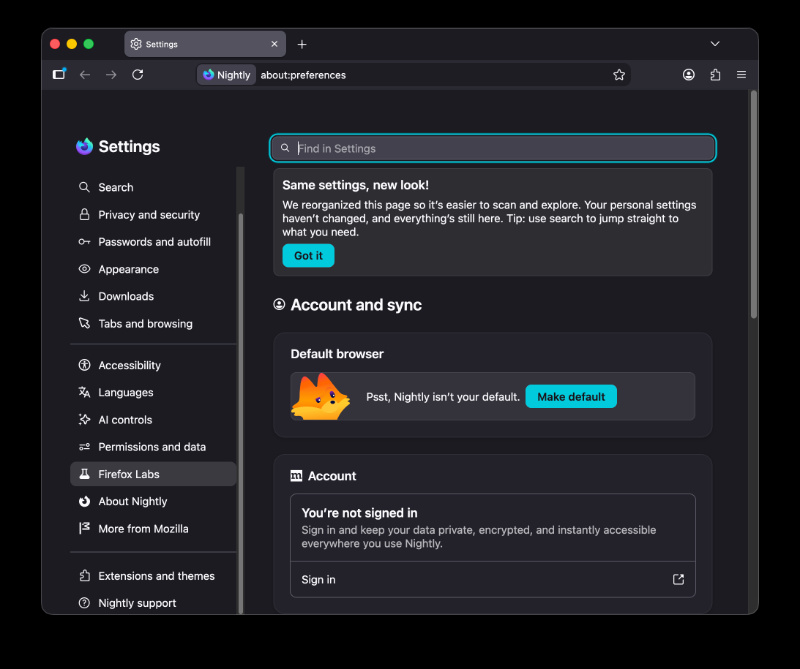
Task: Open the hamburger application menu
Action: pyautogui.click(x=741, y=75)
